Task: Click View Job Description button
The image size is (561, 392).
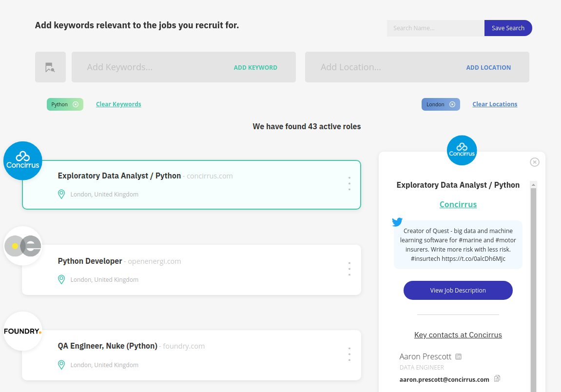Action: tap(458, 290)
